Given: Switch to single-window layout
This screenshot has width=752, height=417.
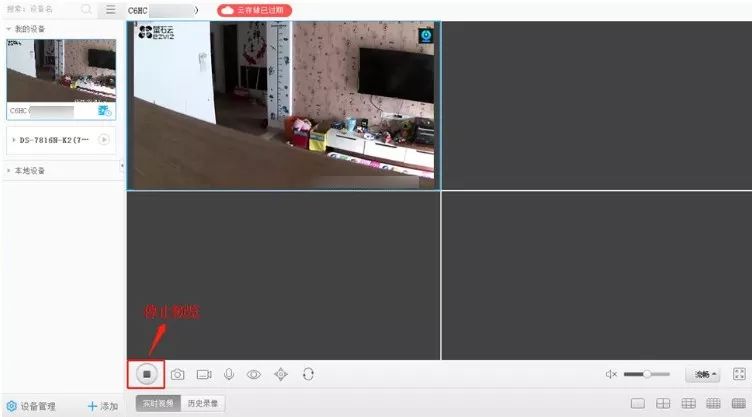Looking at the screenshot, I should coord(637,403).
